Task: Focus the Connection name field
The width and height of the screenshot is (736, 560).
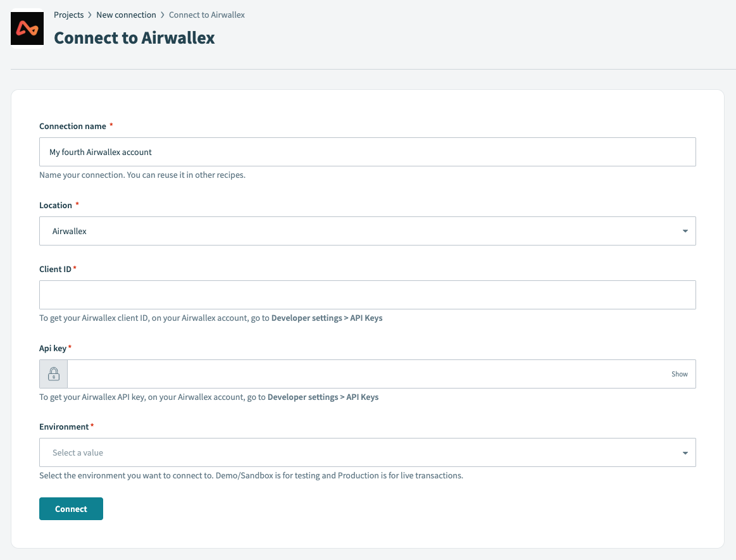Action: 367,152
